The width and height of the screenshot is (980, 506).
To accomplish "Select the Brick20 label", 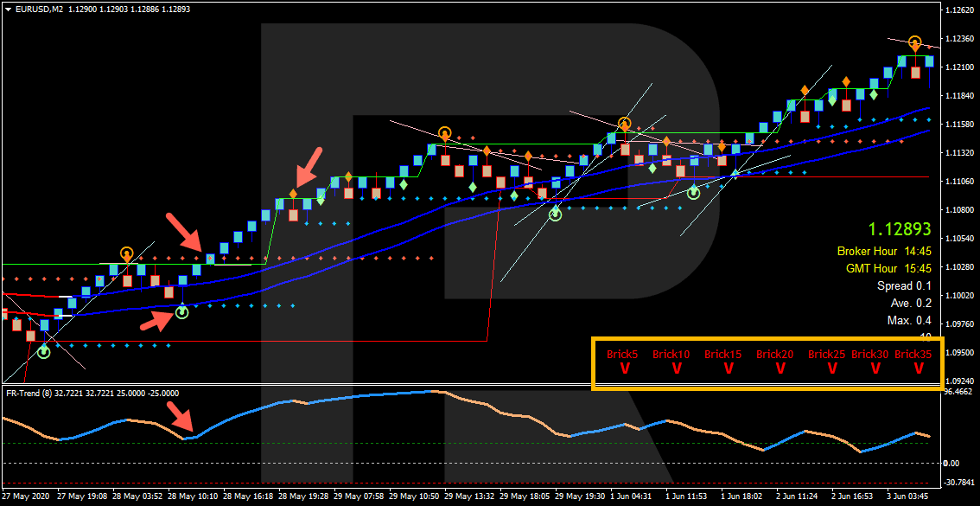I will 774,354.
